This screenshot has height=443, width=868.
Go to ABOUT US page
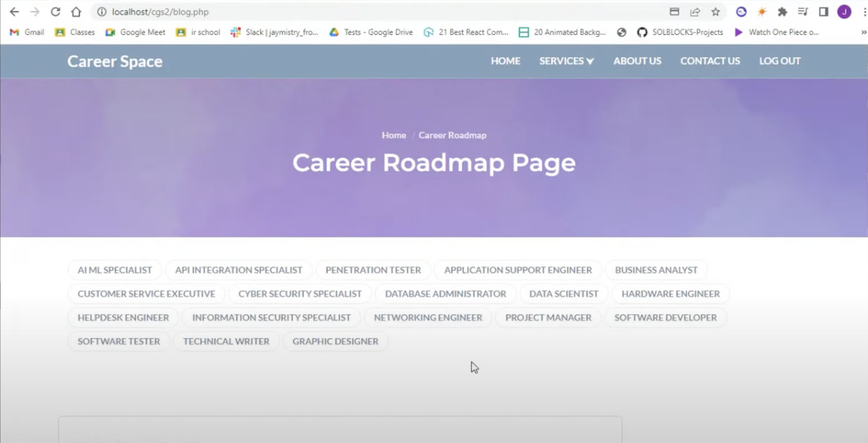coord(637,61)
